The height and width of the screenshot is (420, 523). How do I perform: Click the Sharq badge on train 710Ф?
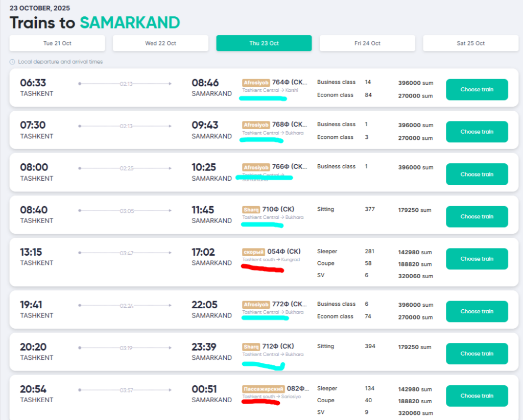tap(251, 209)
